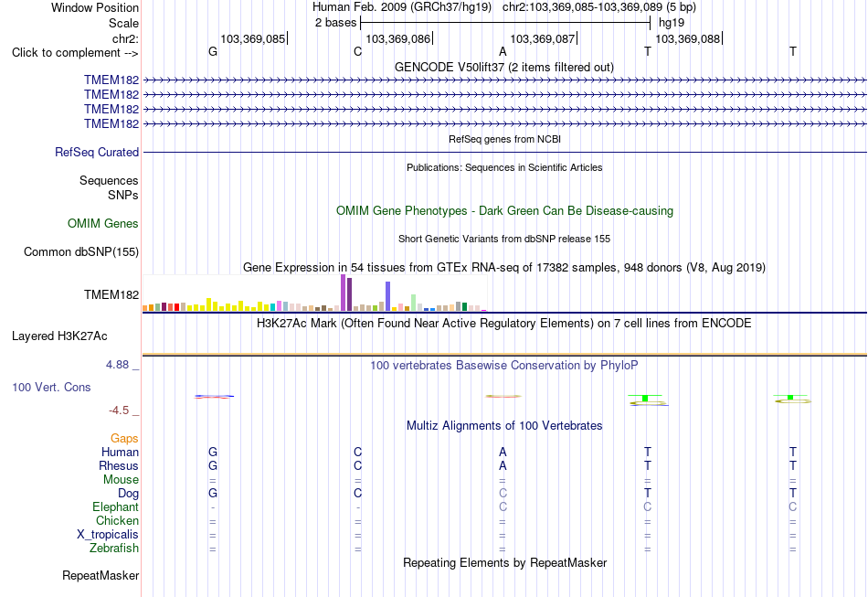Click the H3K27Ac Mark track title
This screenshot has width=868, height=597.
click(x=503, y=323)
